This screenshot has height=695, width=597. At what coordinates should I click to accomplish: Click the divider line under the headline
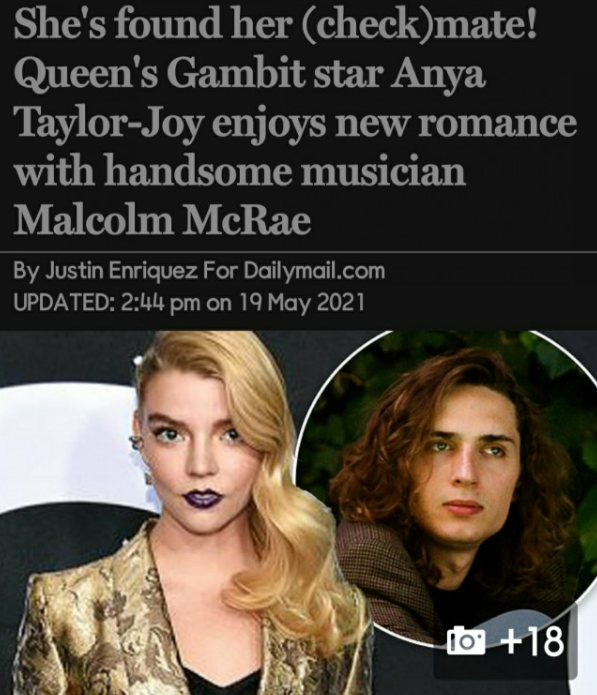[298, 251]
